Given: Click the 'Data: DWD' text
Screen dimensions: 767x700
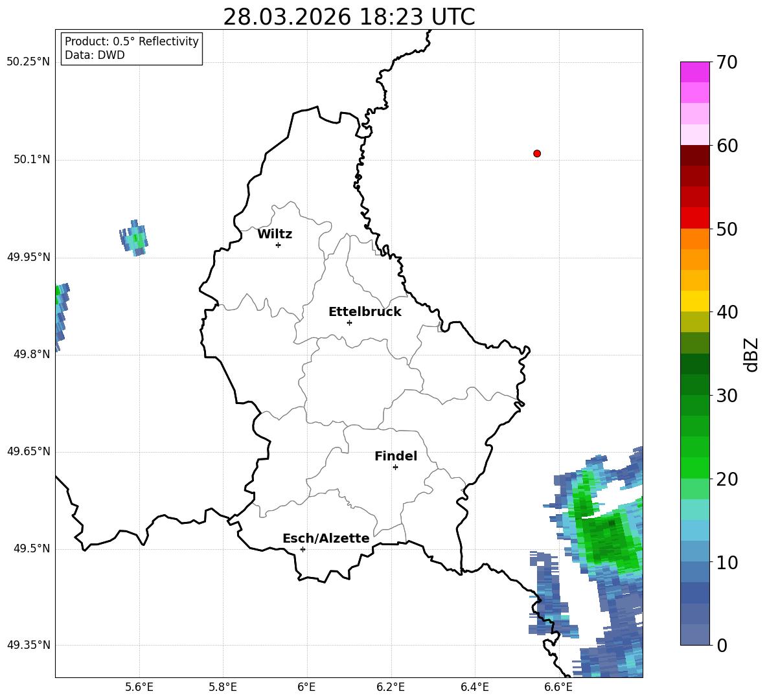Looking at the screenshot, I should click(95, 55).
